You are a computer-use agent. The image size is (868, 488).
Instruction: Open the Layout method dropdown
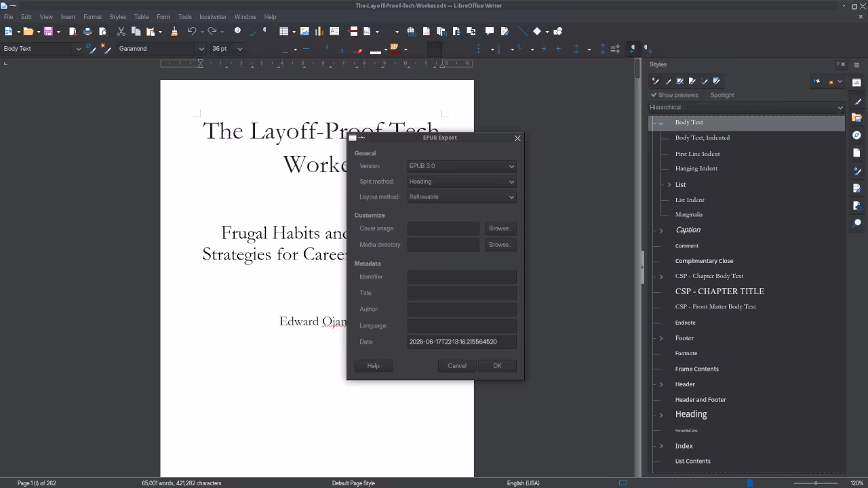(462, 197)
